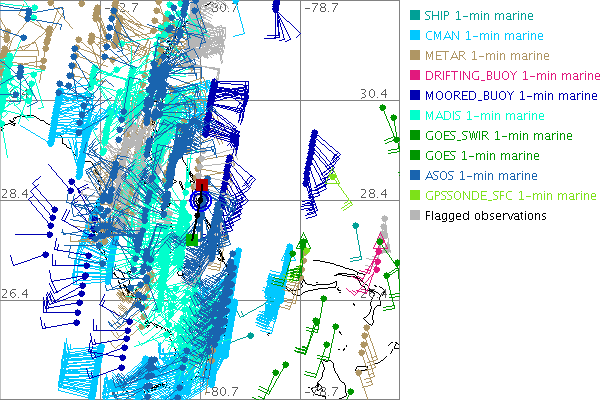Click the green triangle below the red square
The height and width of the screenshot is (400, 600).
pos(191,238)
